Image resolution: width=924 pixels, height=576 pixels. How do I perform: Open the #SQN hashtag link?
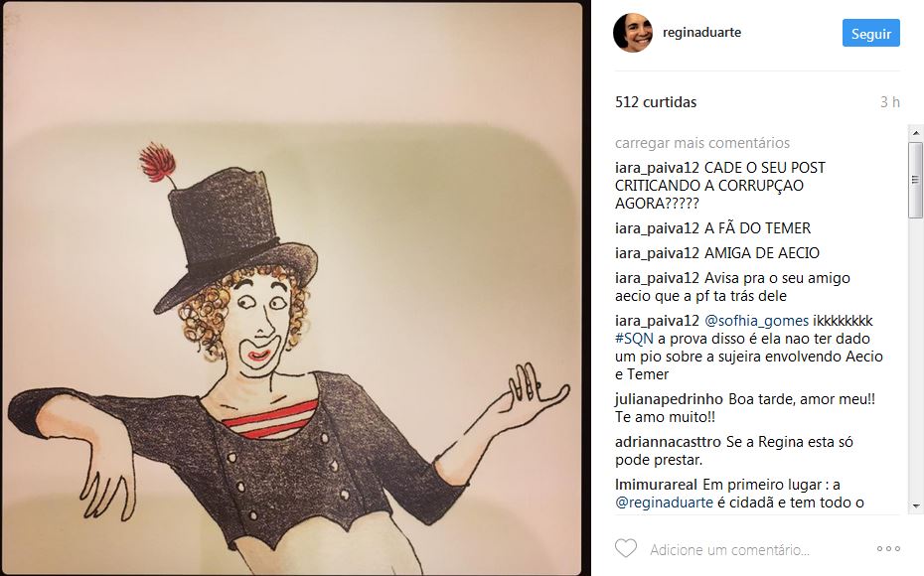click(634, 339)
